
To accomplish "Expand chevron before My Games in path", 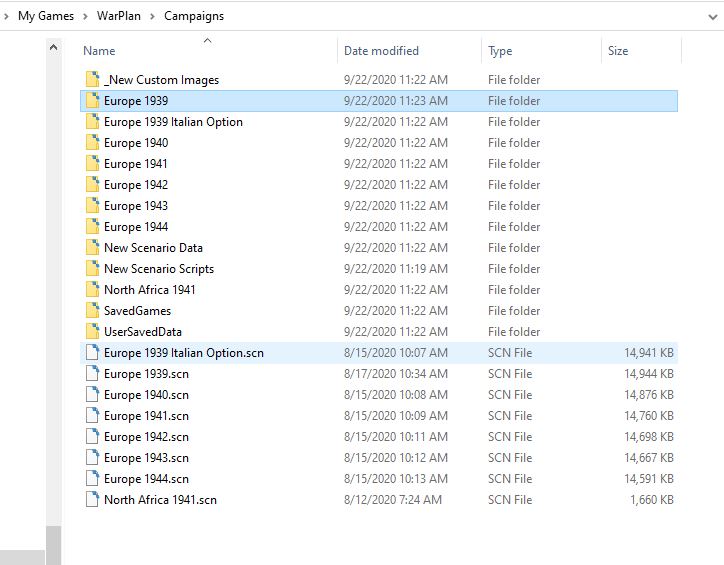I will (6, 16).
